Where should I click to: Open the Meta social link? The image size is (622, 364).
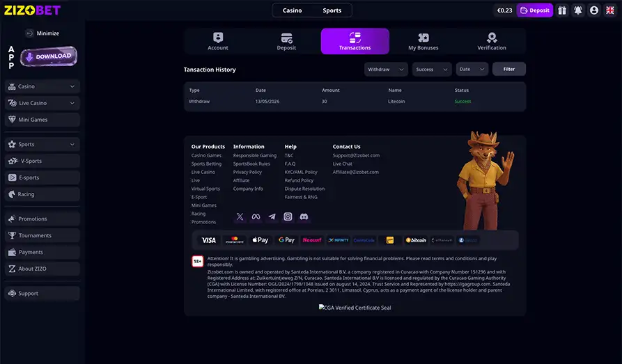pos(256,216)
